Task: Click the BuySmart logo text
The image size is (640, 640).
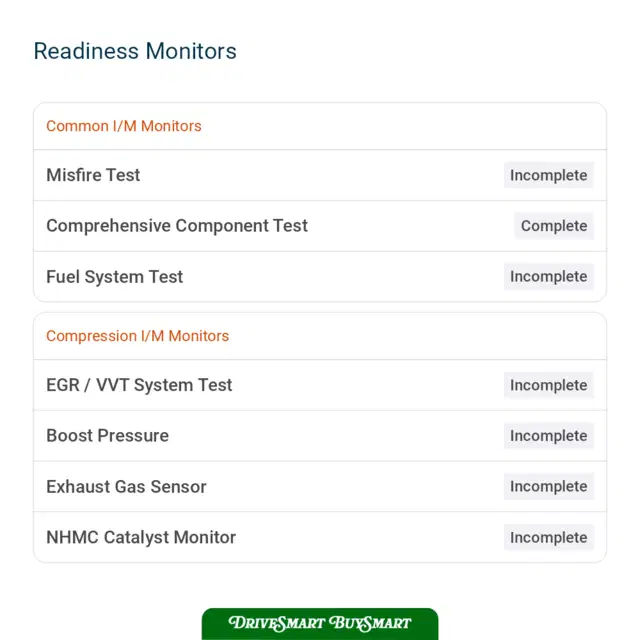Action: (370, 623)
